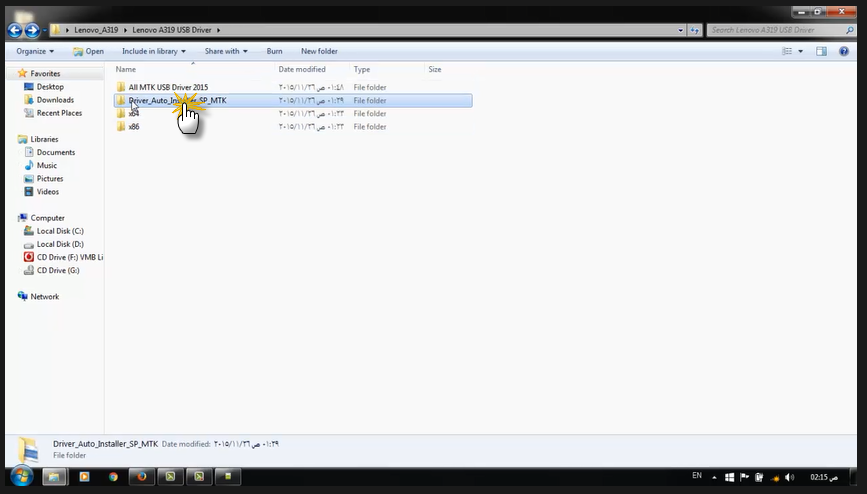Screen dimensions: 867x494
Task: Open the File Explorer taskbar button
Action: (54, 476)
